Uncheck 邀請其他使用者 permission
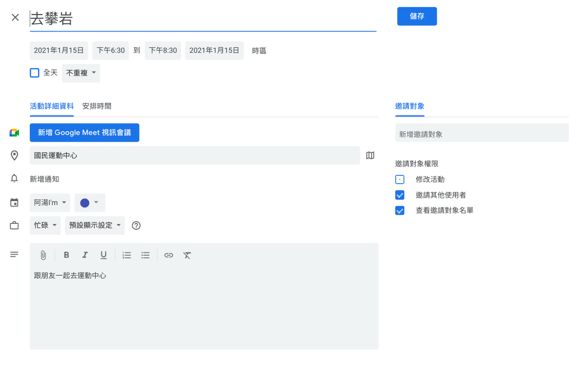This screenshot has height=392, width=585. [x=400, y=195]
